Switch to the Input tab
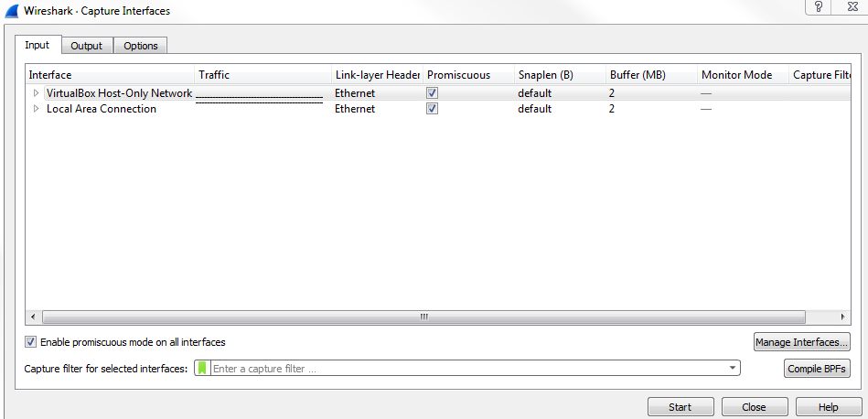The height and width of the screenshot is (419, 868). 38,45
